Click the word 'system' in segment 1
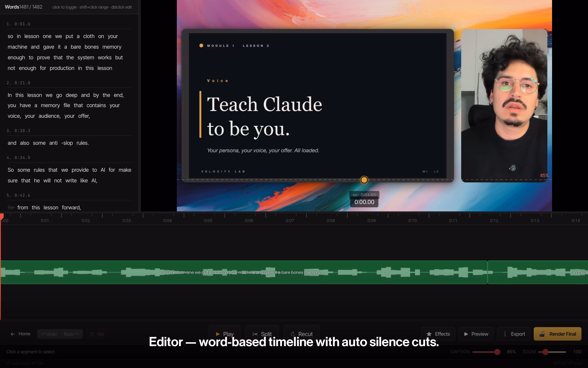The image size is (588, 368). 86,57
